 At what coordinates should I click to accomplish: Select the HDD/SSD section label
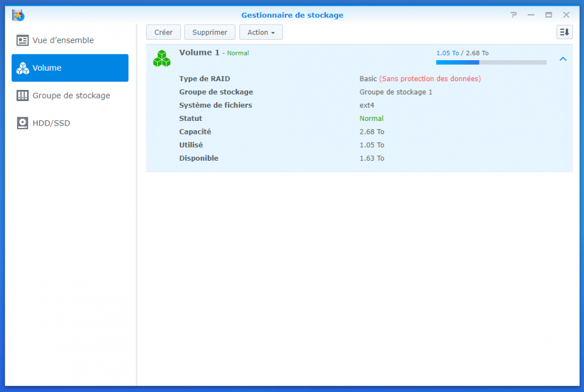(51, 123)
